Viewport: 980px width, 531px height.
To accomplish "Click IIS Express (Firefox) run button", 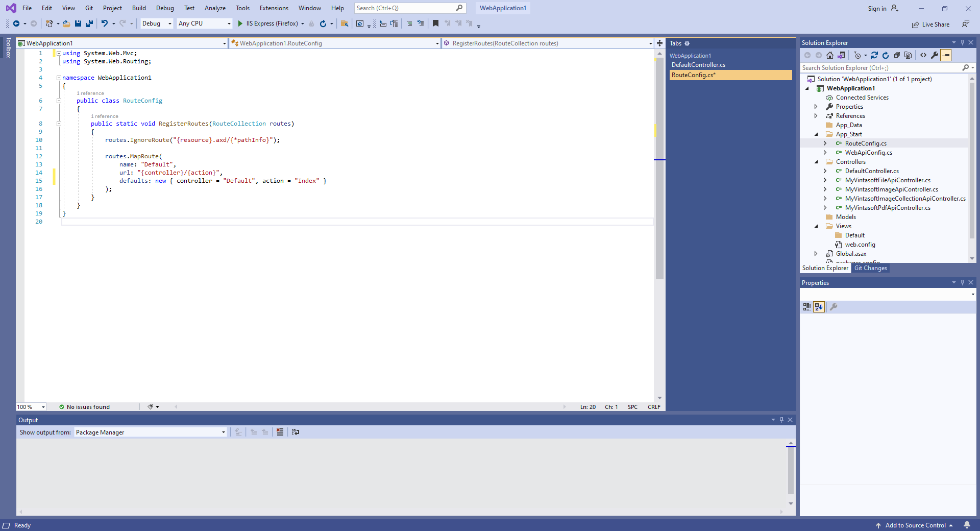I will click(271, 23).
